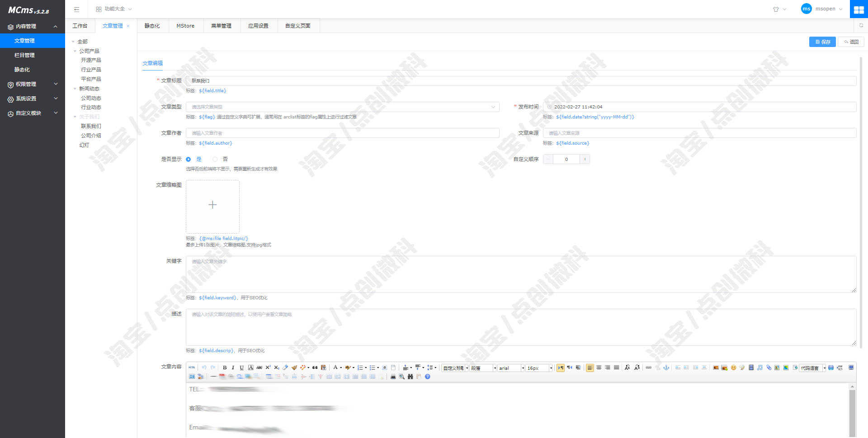
Task: Click the blue grid icon top-right corner
Action: click(859, 9)
